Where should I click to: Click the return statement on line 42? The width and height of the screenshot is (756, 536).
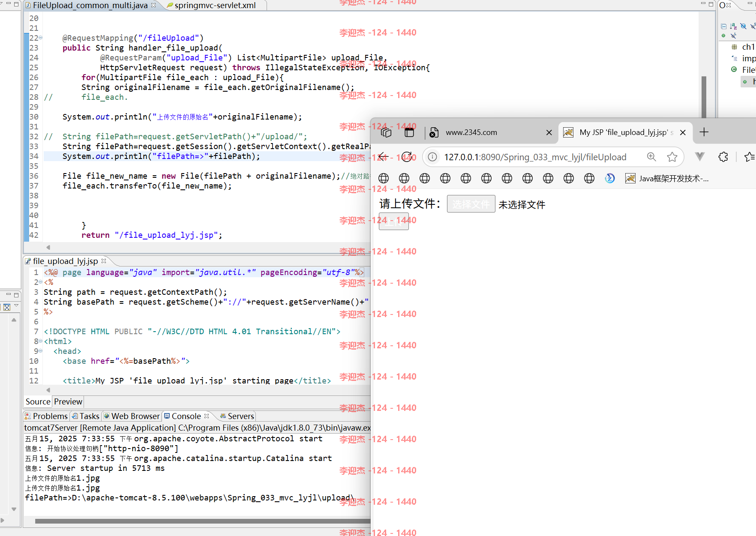tap(152, 235)
